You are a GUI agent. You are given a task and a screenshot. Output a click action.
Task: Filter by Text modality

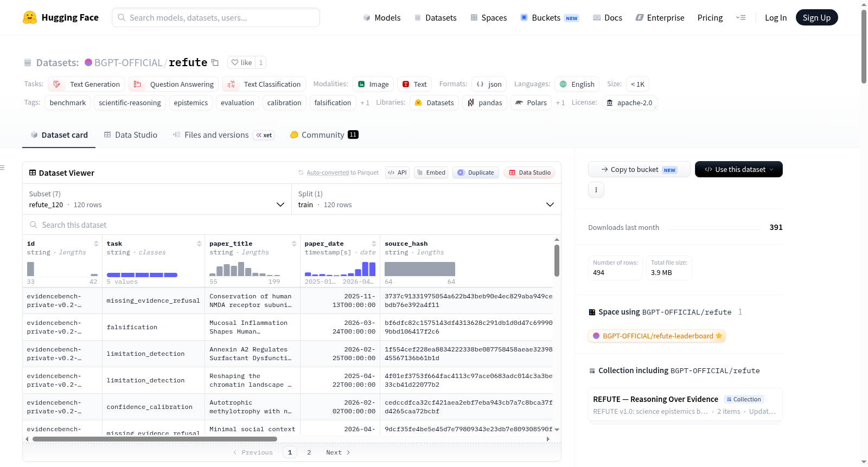coord(414,84)
